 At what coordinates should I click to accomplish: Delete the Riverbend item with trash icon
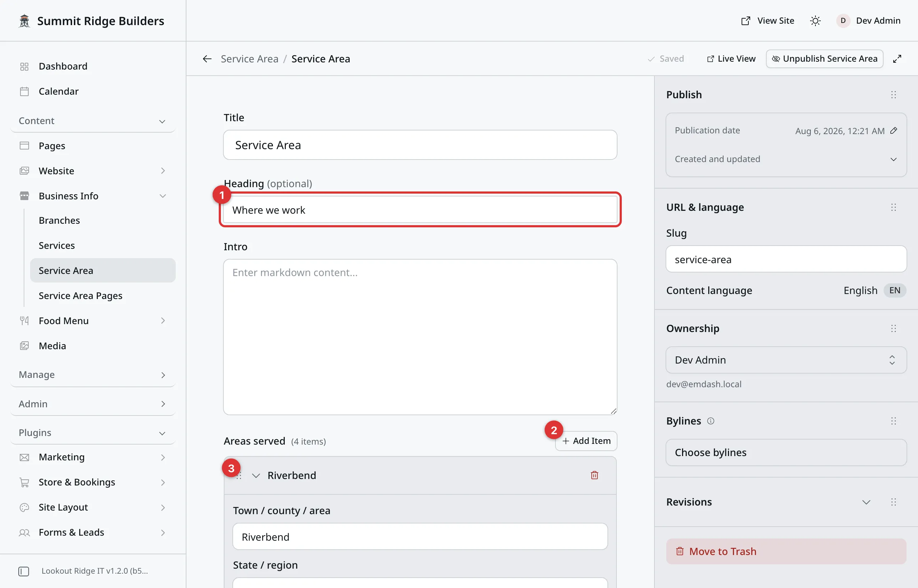tap(595, 475)
